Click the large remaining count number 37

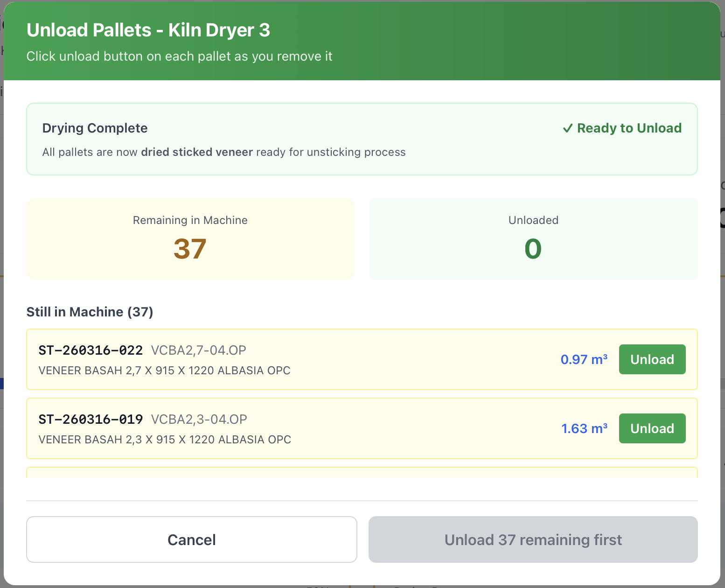(x=190, y=249)
